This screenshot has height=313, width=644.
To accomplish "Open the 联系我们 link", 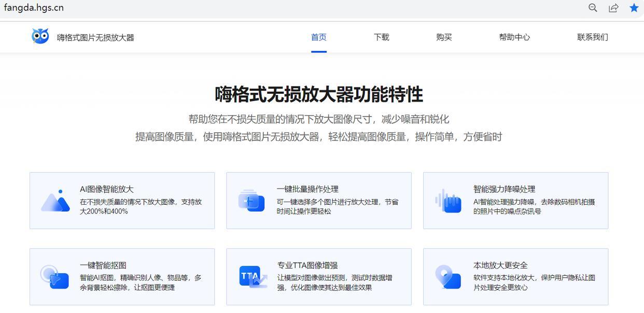I will pyautogui.click(x=593, y=37).
